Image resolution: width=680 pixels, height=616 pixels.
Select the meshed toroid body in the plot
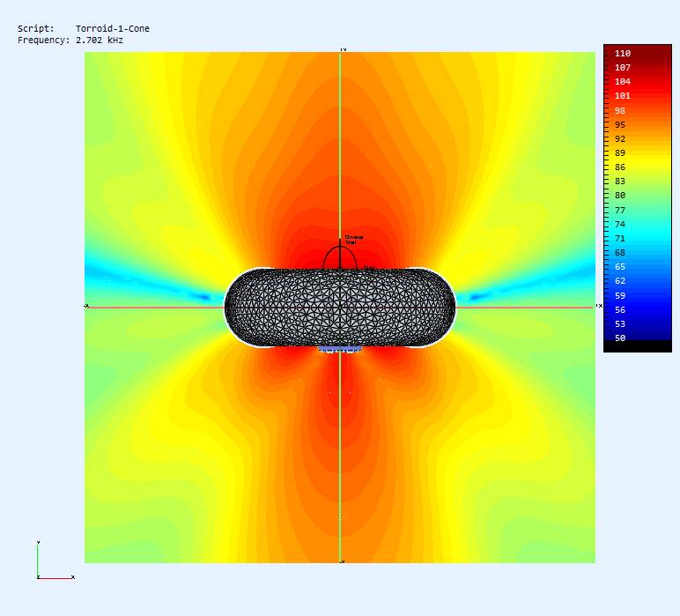pos(340,308)
